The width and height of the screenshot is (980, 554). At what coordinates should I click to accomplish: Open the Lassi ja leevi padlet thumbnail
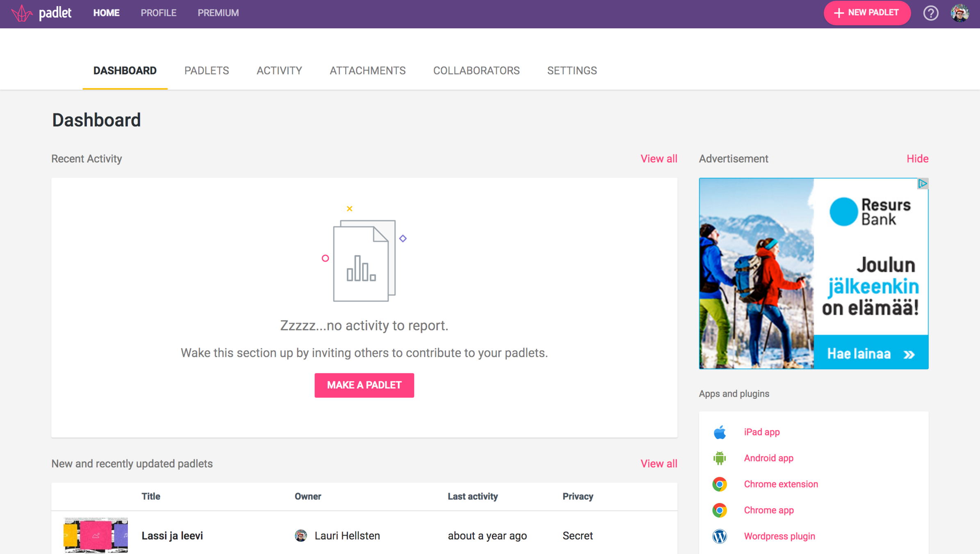pyautogui.click(x=96, y=535)
